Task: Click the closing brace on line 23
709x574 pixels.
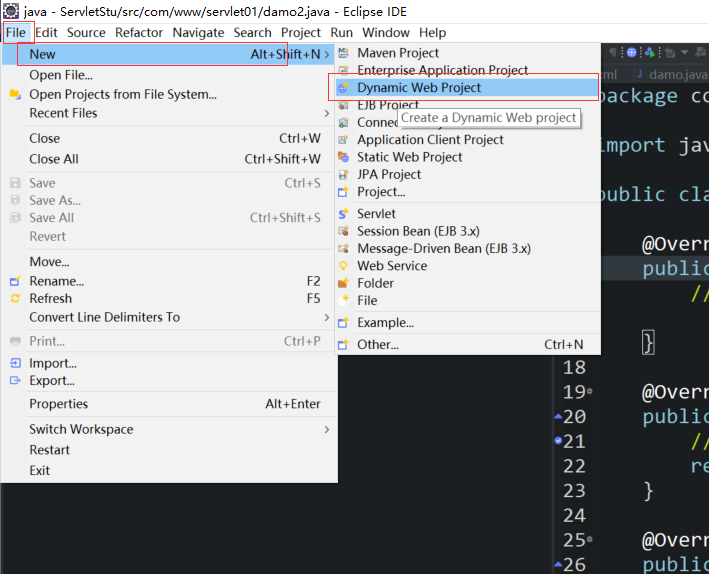Action: [x=648, y=491]
